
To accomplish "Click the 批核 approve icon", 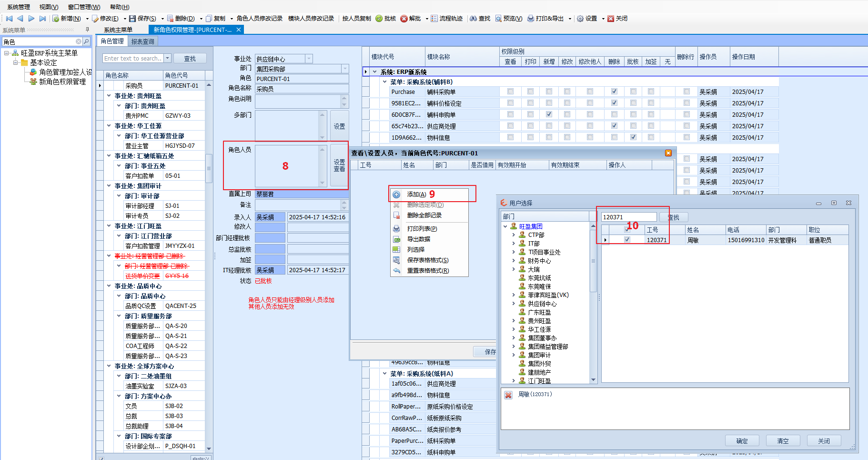I will [379, 19].
